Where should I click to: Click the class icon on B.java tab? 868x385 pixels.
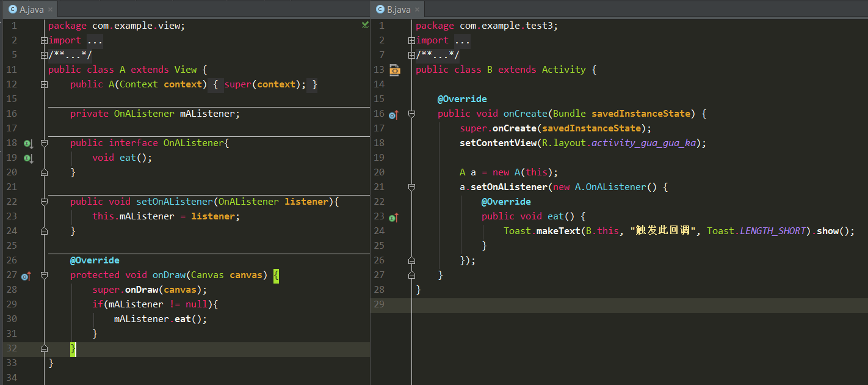click(380, 9)
